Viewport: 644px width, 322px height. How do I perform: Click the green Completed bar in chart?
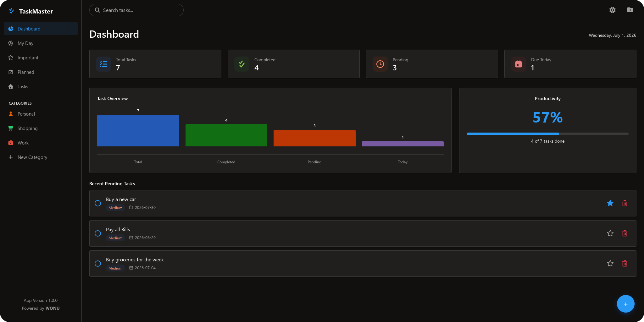(226, 135)
